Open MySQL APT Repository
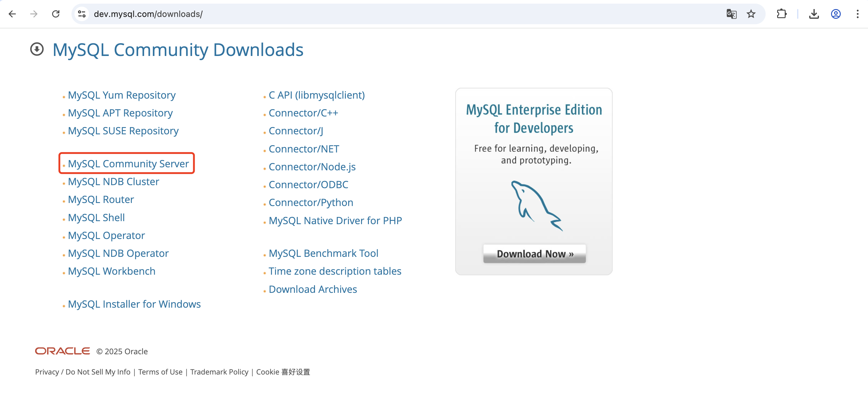Viewport: 868px width, 409px height. point(120,113)
